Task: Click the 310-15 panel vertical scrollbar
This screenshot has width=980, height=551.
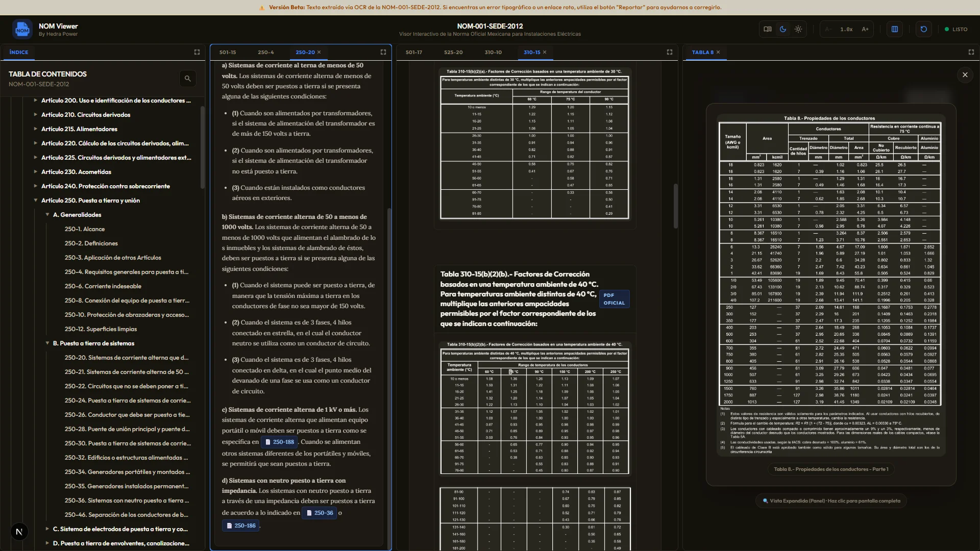Action: (x=676, y=206)
